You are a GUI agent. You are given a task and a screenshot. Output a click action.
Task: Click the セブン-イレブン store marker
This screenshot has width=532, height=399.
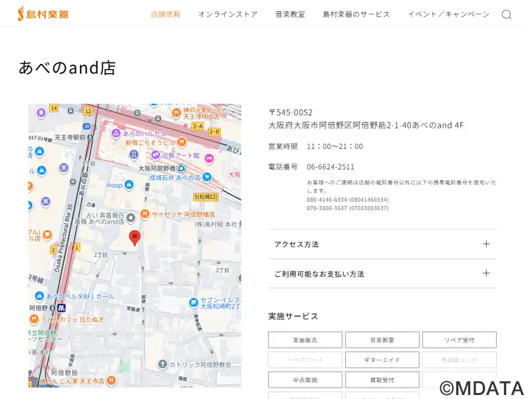(x=193, y=302)
